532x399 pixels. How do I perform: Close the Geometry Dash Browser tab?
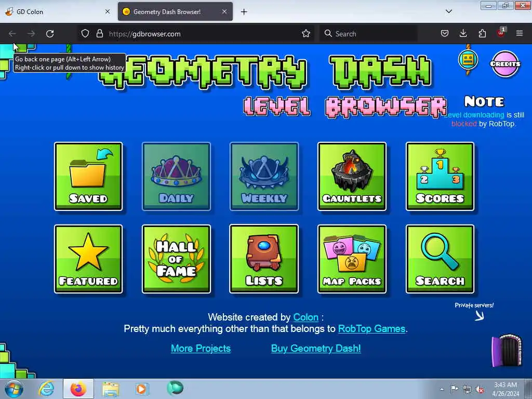click(x=224, y=11)
